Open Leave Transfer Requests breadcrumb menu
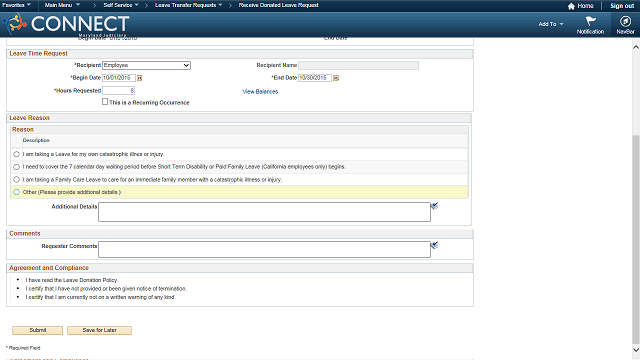 tap(189, 5)
